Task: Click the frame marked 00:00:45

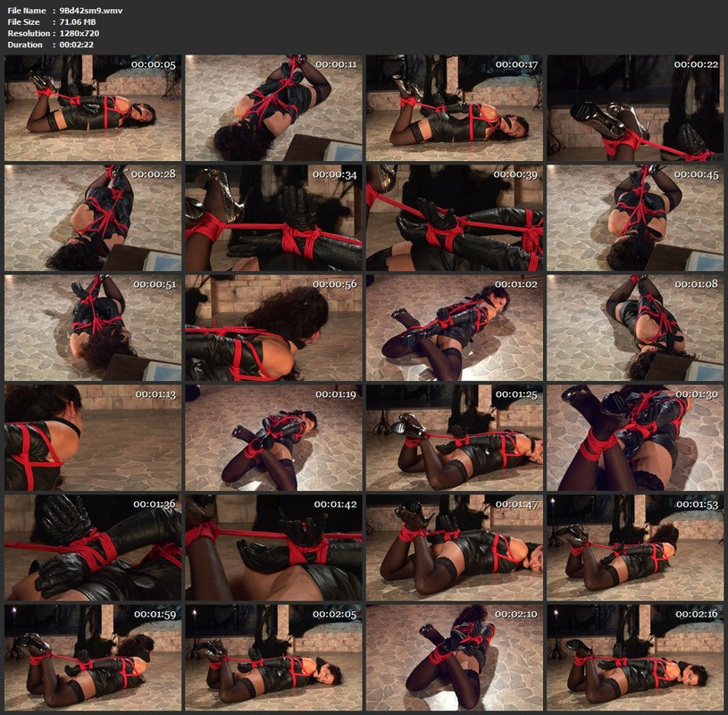Action: point(635,218)
